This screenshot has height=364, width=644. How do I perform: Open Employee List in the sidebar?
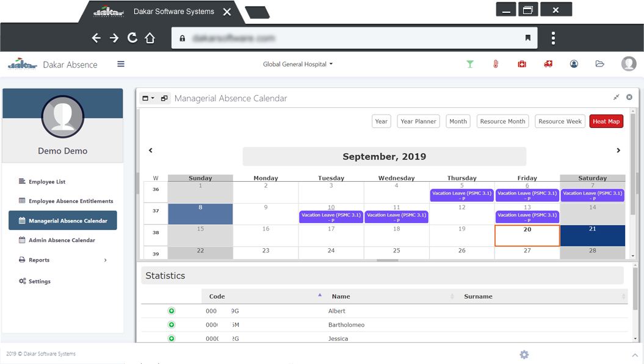[47, 182]
